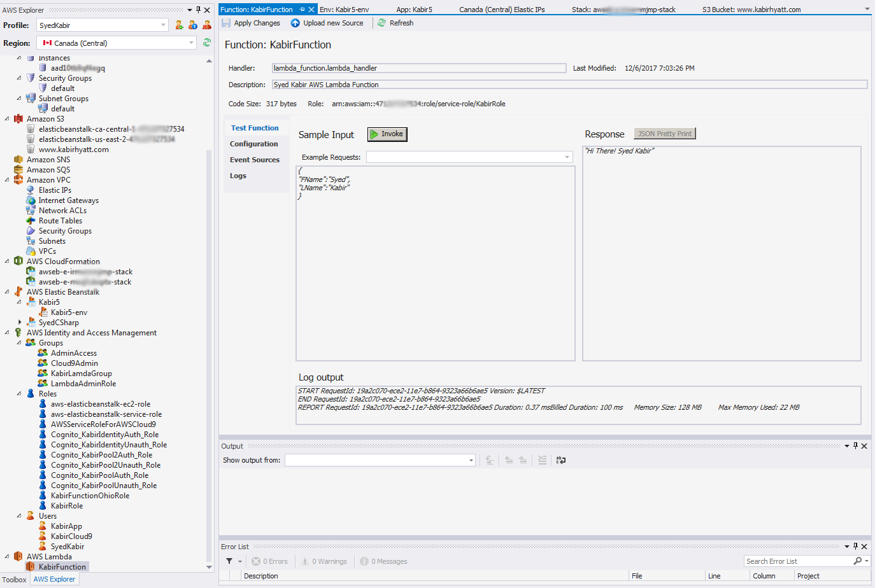Click the clear all icon in Output panel
Screen dimensions: 875x588
tap(542, 460)
